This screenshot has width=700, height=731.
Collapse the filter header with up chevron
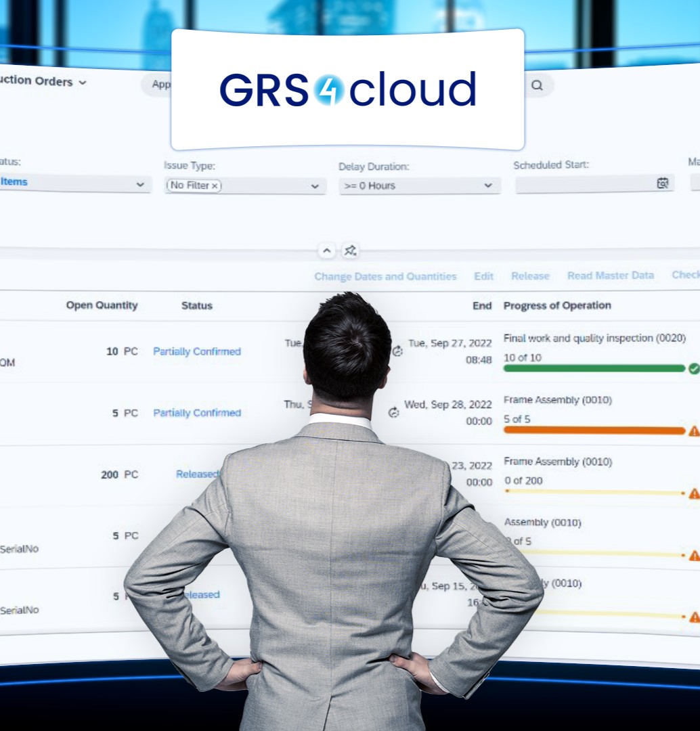[327, 251]
